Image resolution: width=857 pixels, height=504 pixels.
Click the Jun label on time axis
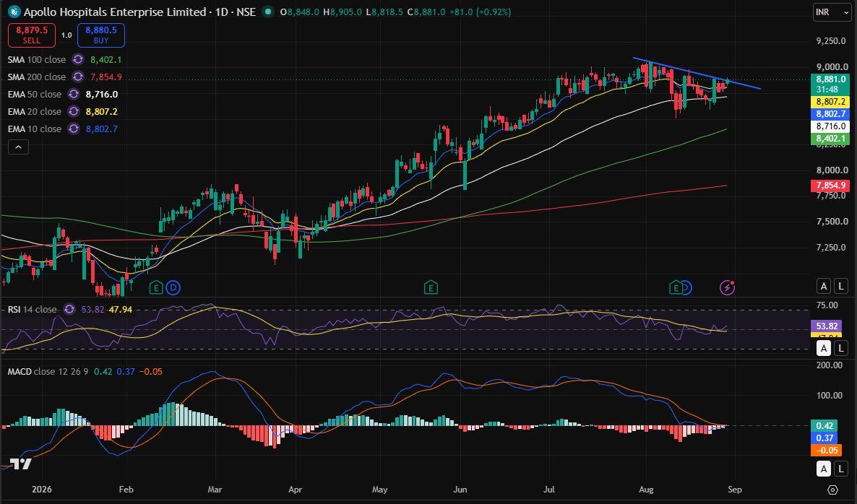click(x=460, y=490)
